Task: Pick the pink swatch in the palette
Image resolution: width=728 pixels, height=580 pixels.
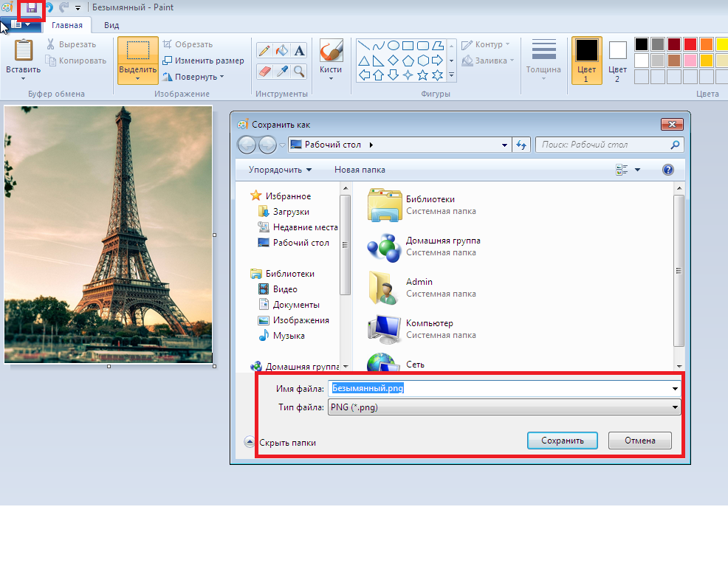Action: [x=690, y=61]
